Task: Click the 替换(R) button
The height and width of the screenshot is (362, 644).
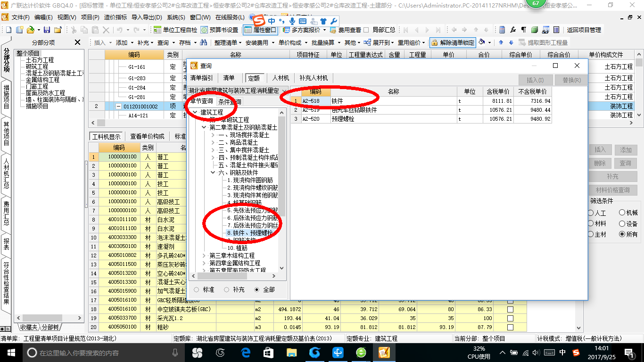Action: 571,80
